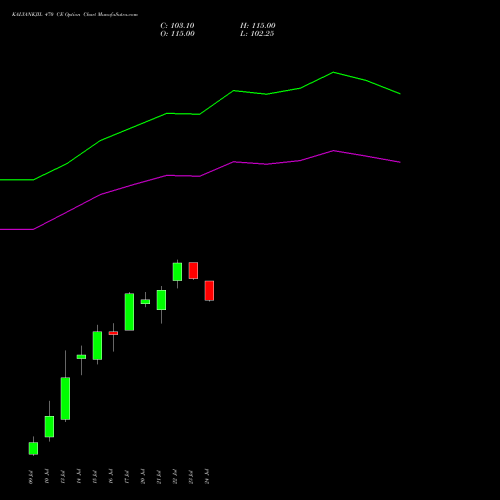Click the 17 Jul green candlestick
The height and width of the screenshot is (500, 500).
coord(129,312)
